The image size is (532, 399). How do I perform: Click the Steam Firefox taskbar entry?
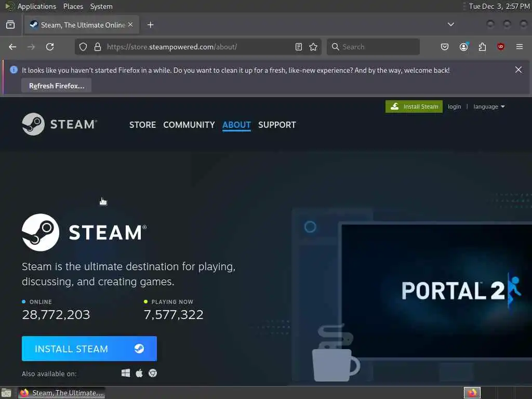tap(62, 393)
